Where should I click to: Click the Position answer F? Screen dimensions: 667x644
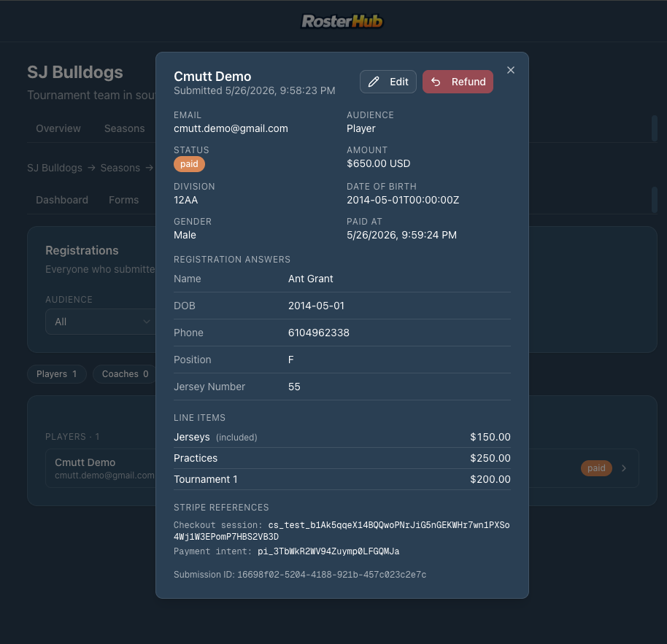point(291,360)
